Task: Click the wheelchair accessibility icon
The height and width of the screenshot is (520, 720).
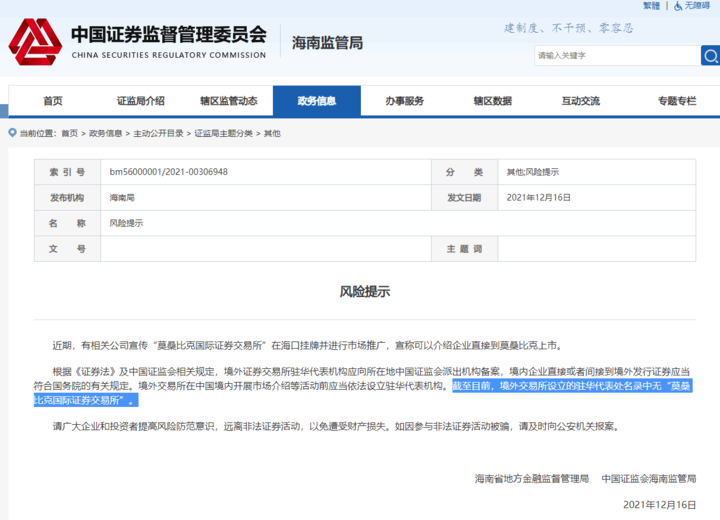Action: click(x=677, y=6)
